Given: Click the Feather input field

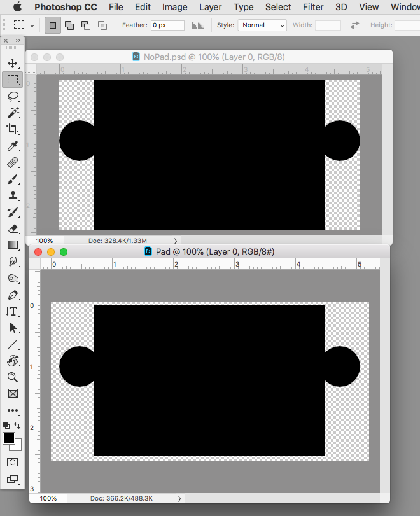Looking at the screenshot, I should (x=167, y=25).
